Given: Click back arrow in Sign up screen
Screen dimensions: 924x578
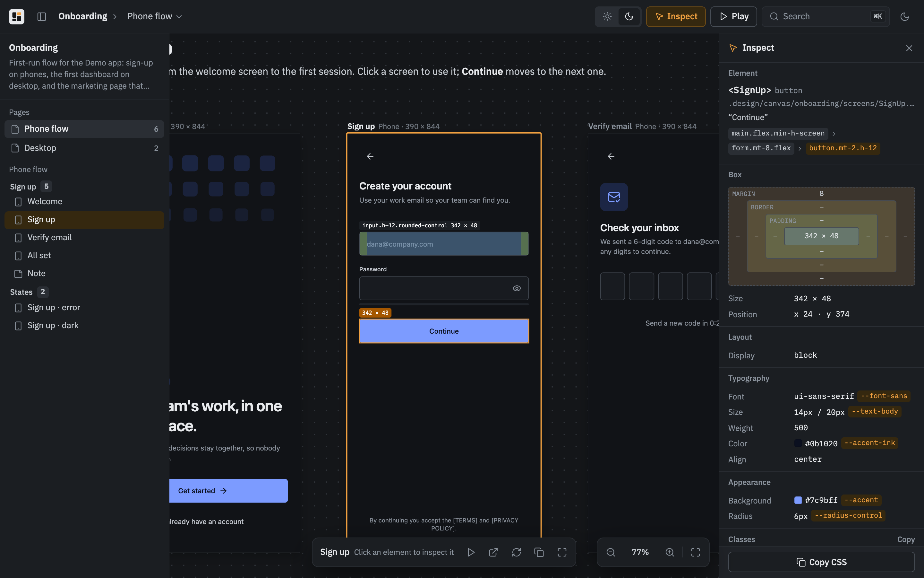Looking at the screenshot, I should [370, 156].
